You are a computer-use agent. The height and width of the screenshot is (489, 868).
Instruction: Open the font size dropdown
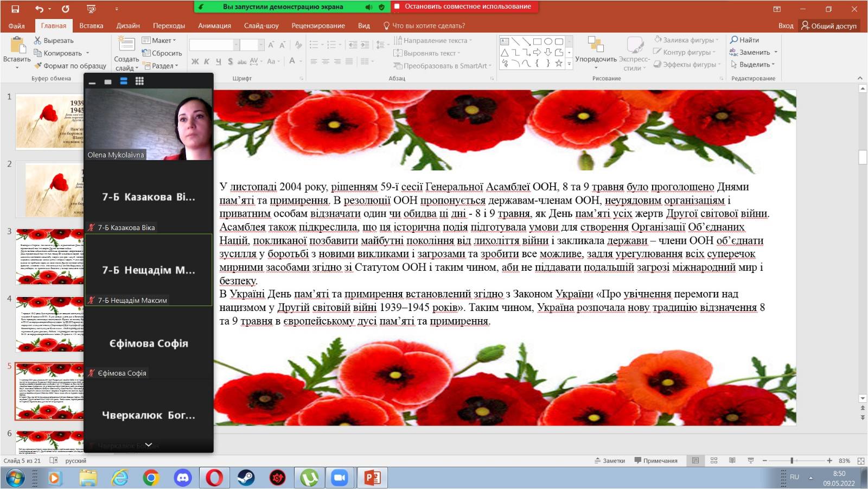pos(261,45)
